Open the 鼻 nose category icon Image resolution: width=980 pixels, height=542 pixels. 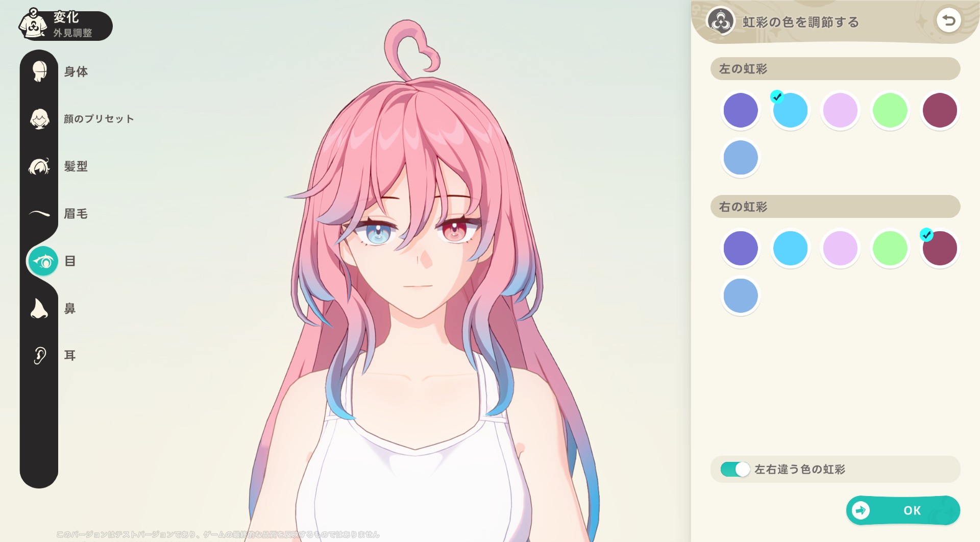tap(39, 308)
